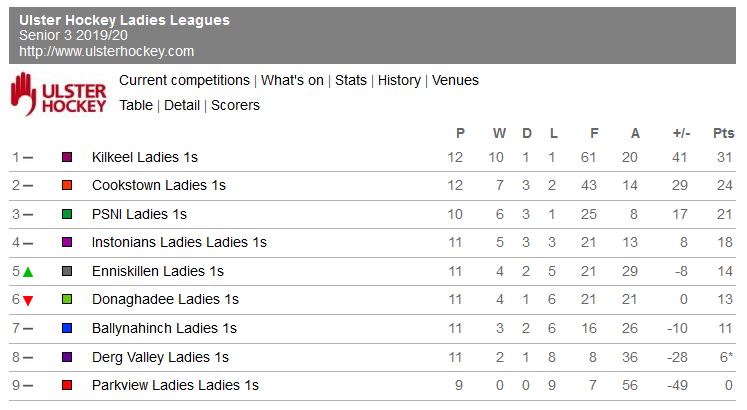Open the Kilkeel Ladies 1s team link
Viewport: 747px width, 410px height.
145,157
